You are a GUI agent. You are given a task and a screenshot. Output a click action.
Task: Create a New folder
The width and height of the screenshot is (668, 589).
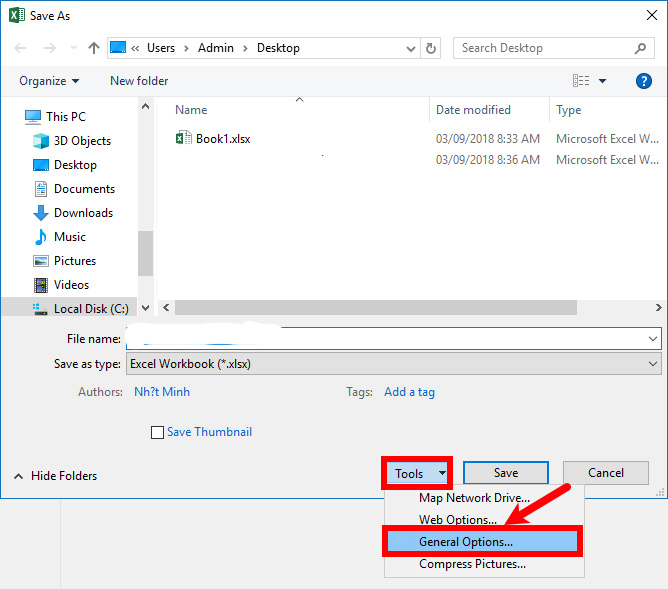(x=139, y=81)
